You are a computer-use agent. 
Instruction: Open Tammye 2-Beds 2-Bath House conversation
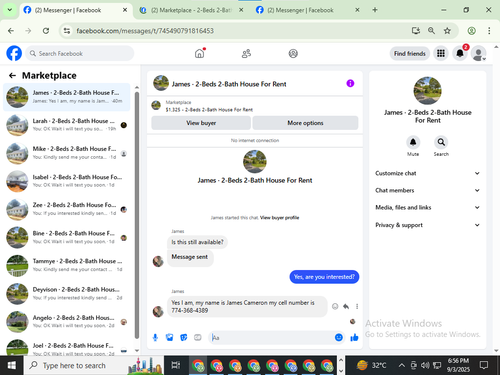(x=67, y=265)
